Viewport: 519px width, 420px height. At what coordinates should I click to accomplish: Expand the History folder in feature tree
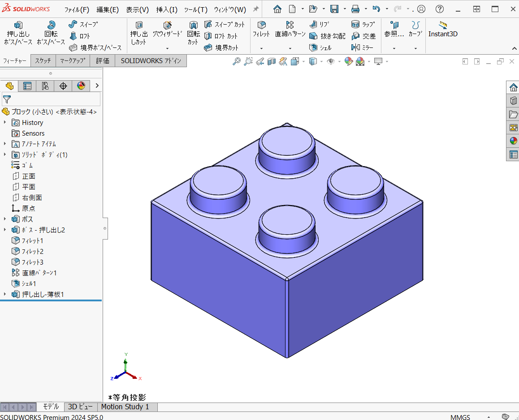[5, 122]
